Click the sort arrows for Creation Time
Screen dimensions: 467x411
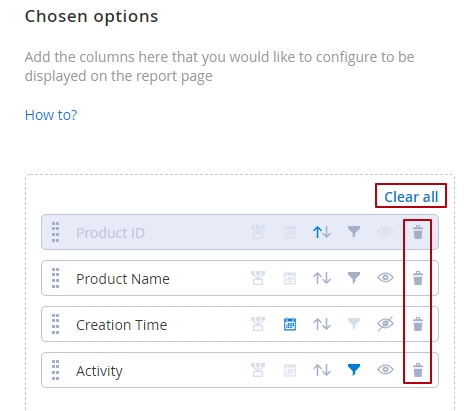[x=322, y=324]
